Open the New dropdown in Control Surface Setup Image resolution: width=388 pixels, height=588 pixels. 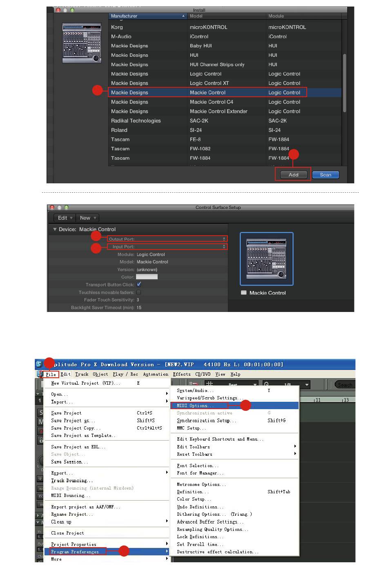pyautogui.click(x=88, y=218)
